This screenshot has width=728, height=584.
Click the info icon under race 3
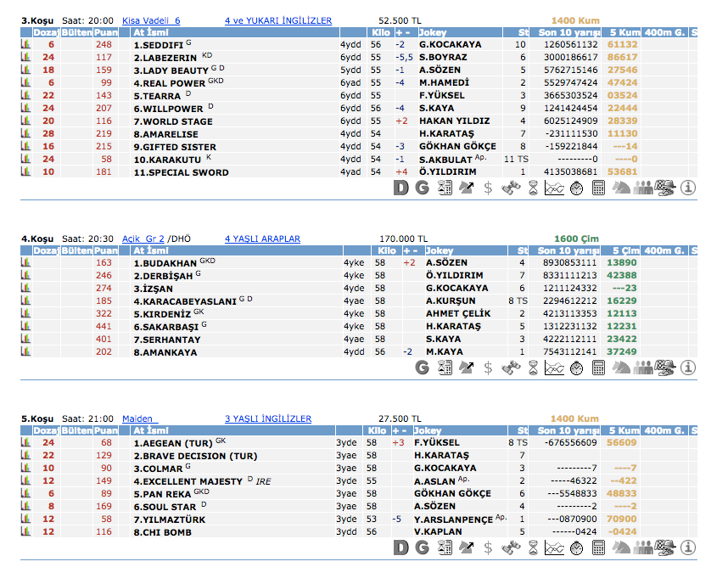pos(688,188)
